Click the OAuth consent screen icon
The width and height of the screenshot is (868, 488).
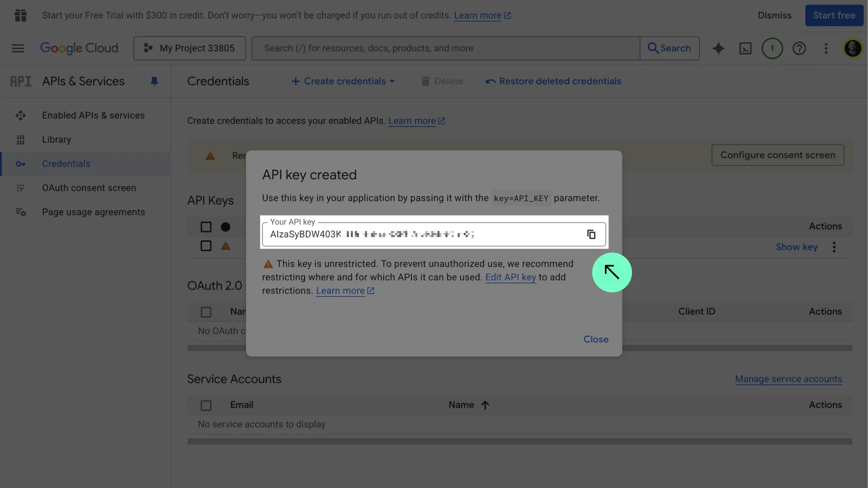tap(20, 188)
